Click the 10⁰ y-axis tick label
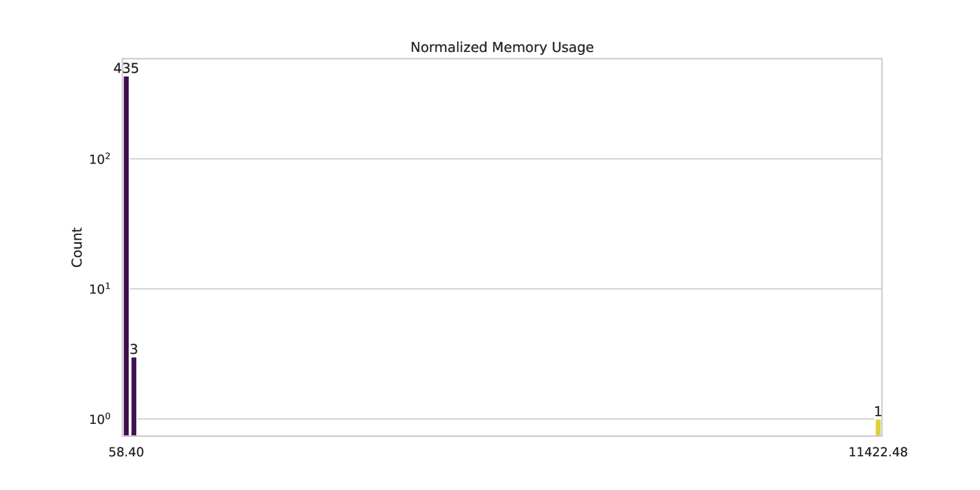This screenshot has height=490, width=980. coord(100,420)
